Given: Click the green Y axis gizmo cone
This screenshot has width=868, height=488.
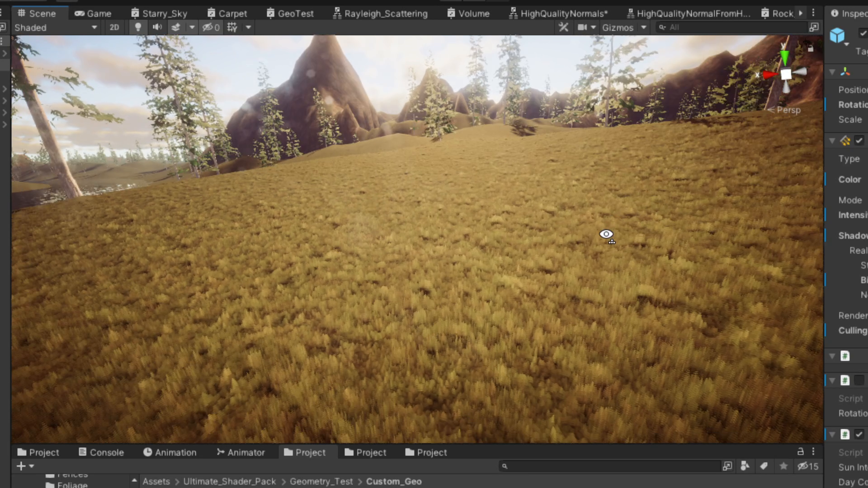Looking at the screenshot, I should (x=784, y=57).
